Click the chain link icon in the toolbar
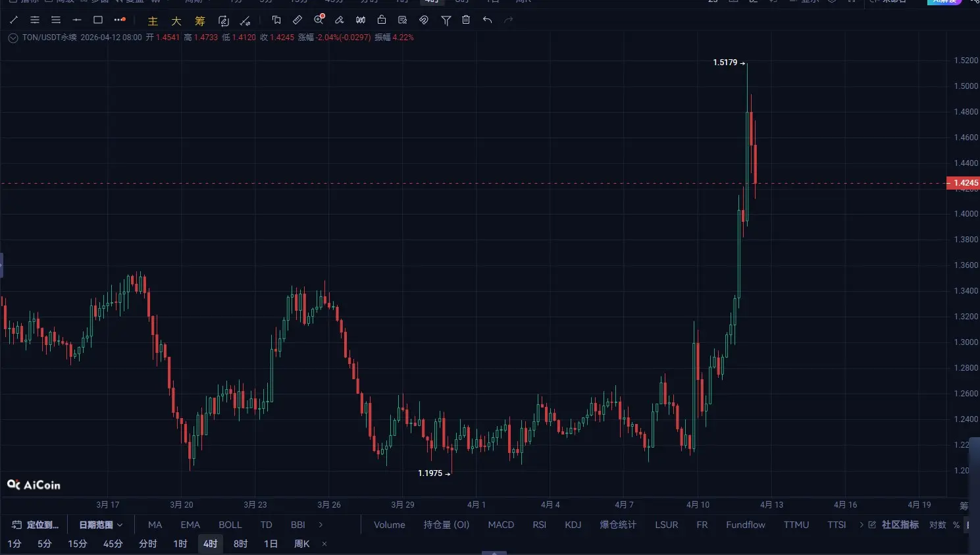 coord(424,20)
